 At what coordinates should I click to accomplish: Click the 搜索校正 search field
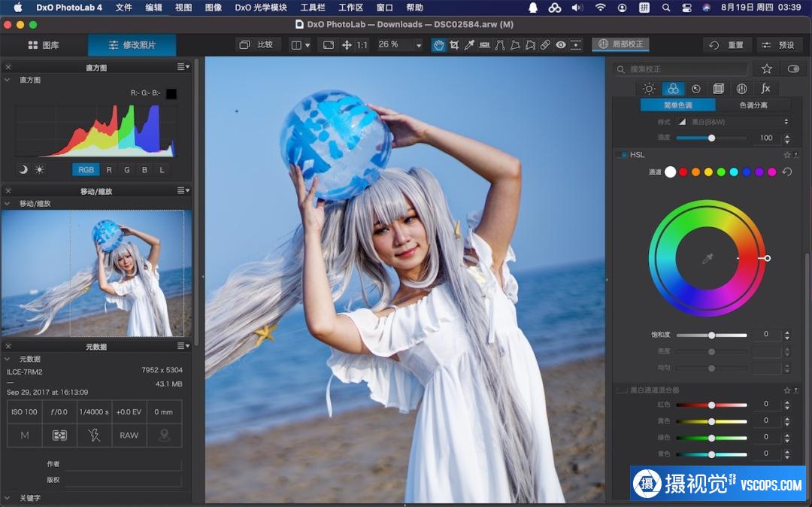[681, 69]
